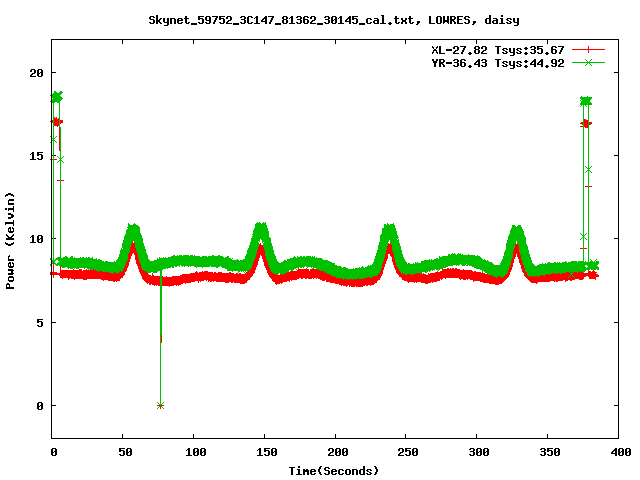Click the green peak near 238 seconds
This screenshot has height=480, width=640.
tap(390, 229)
